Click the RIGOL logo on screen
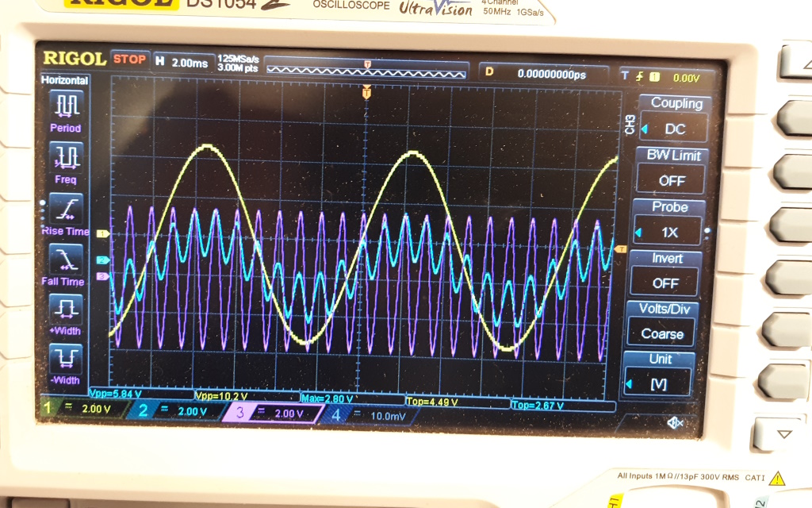 [x=75, y=58]
